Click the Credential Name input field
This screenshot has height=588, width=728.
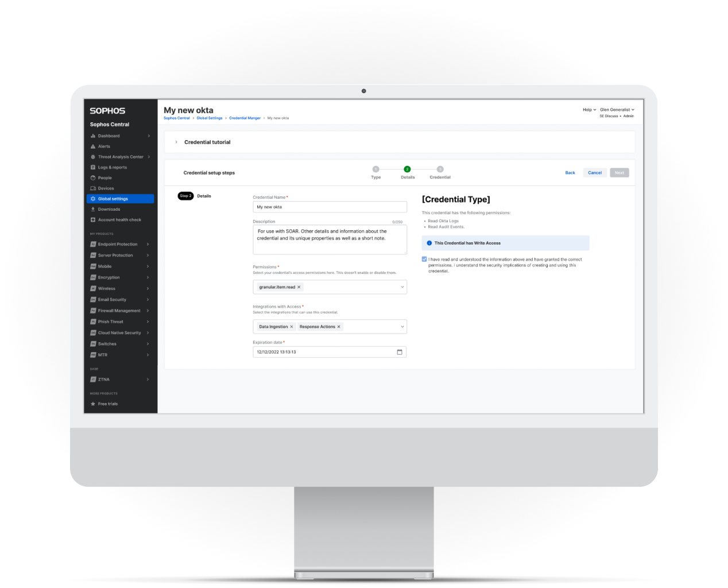pyautogui.click(x=330, y=207)
